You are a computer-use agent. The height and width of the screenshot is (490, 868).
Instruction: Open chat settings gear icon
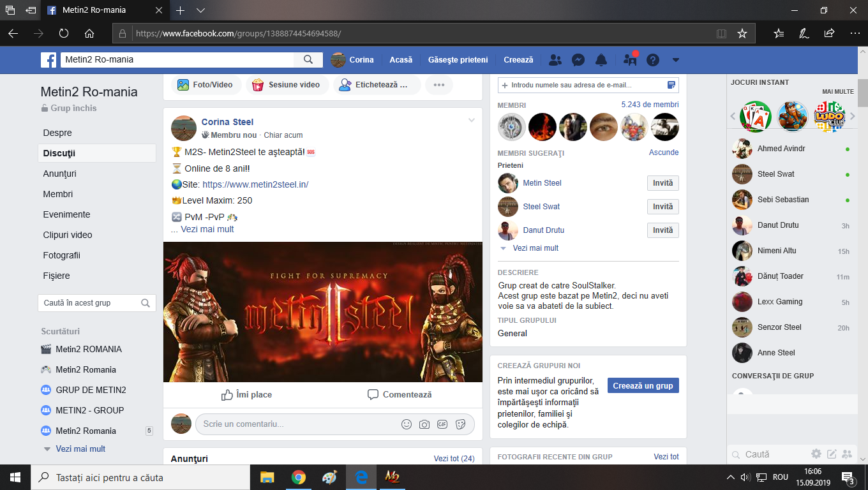click(x=816, y=454)
